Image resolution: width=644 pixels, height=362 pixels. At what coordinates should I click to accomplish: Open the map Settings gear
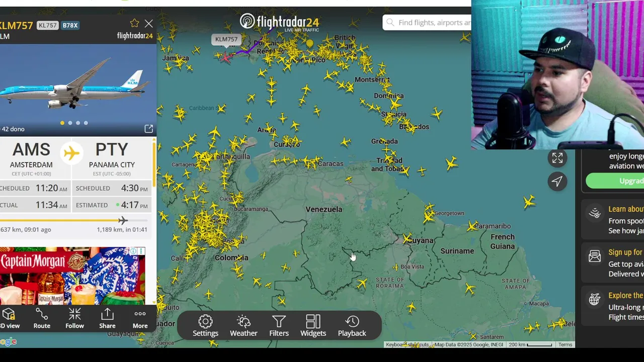(205, 326)
